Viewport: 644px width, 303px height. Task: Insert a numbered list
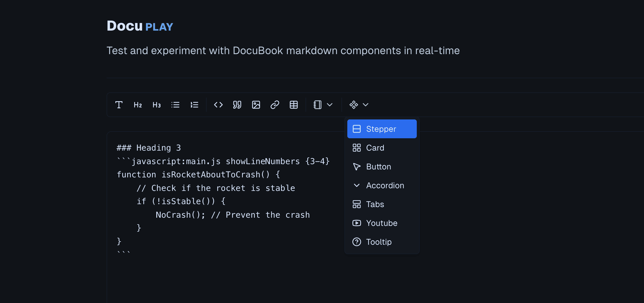(194, 105)
